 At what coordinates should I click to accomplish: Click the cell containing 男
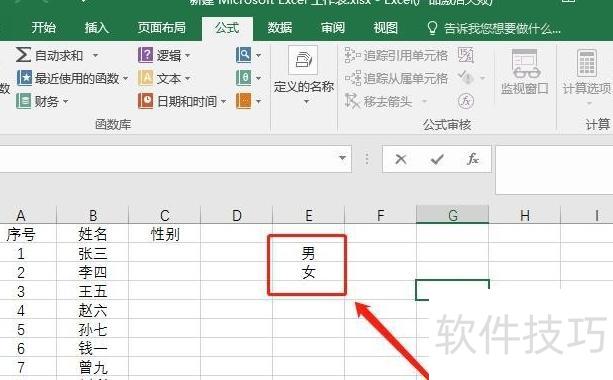click(x=308, y=253)
